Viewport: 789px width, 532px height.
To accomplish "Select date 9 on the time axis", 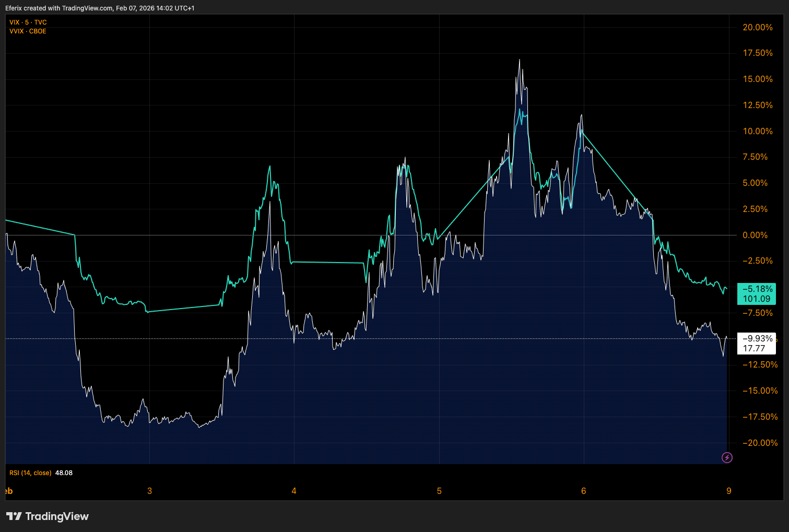I will click(729, 491).
